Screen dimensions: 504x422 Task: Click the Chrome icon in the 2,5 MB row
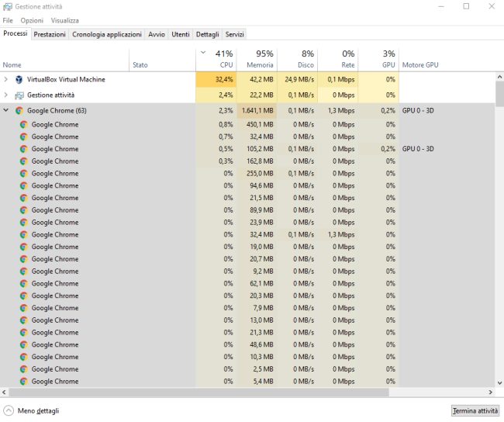pyautogui.click(x=24, y=369)
